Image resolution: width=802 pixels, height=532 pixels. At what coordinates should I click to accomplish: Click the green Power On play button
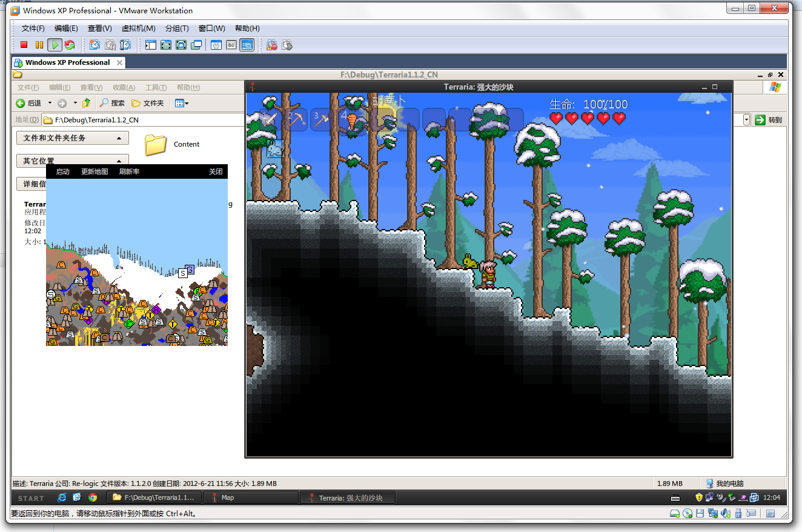(x=55, y=45)
